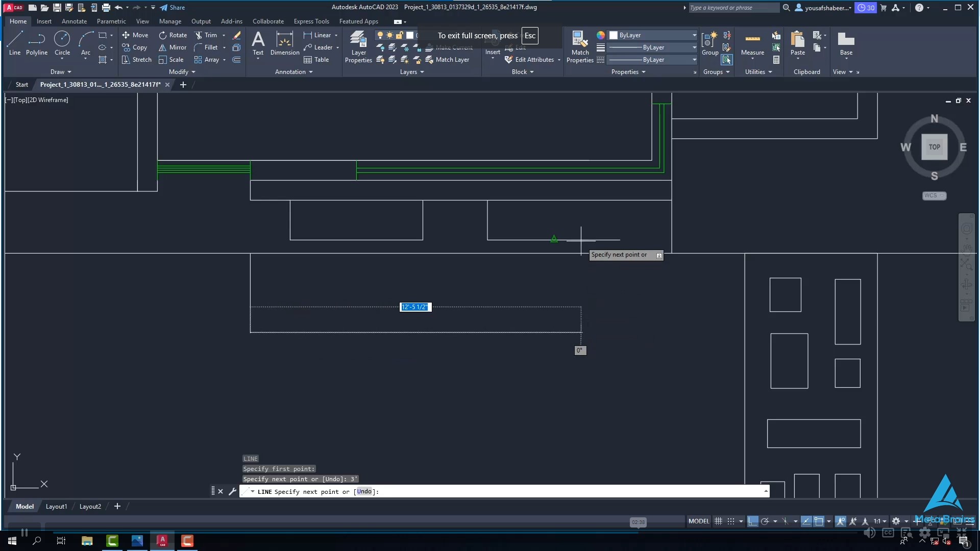Click the Model tab at bottom
This screenshot has height=551, width=980.
coord(23,506)
